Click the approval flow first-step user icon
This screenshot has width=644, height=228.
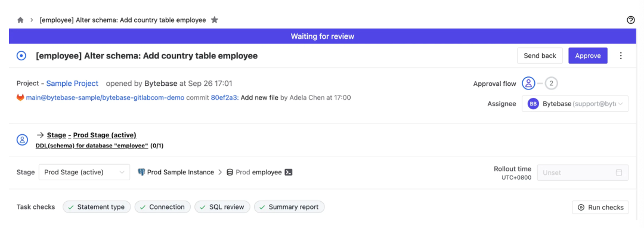point(528,84)
